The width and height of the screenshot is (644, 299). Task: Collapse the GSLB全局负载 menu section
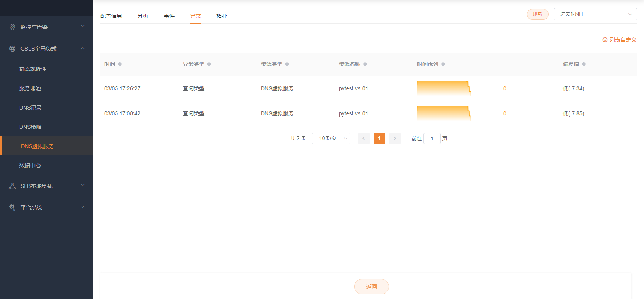click(x=83, y=48)
